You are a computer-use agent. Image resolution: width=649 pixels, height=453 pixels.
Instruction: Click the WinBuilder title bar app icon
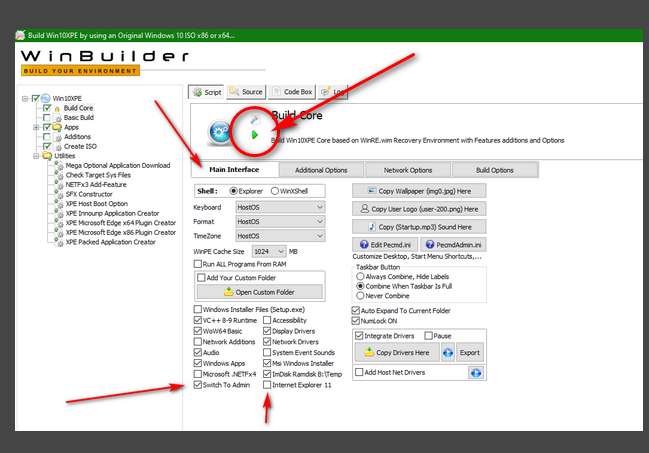[x=20, y=35]
